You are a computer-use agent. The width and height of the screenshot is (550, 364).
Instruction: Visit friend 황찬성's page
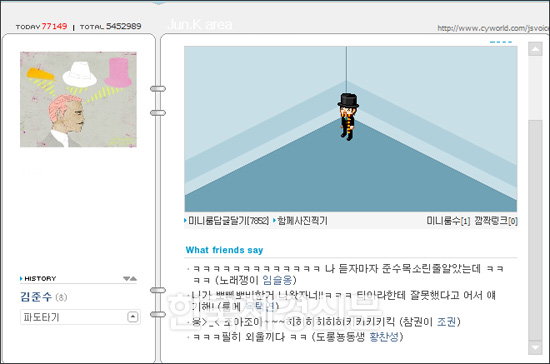pyautogui.click(x=384, y=337)
